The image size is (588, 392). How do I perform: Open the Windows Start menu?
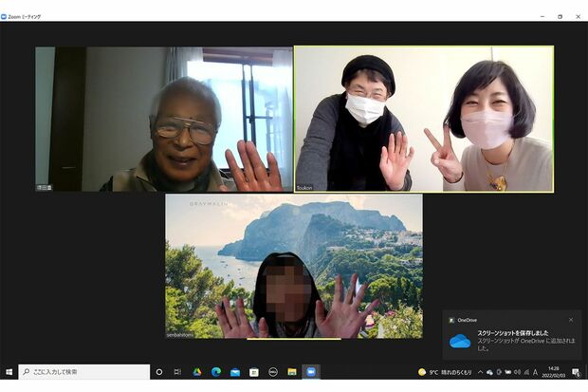click(9, 372)
